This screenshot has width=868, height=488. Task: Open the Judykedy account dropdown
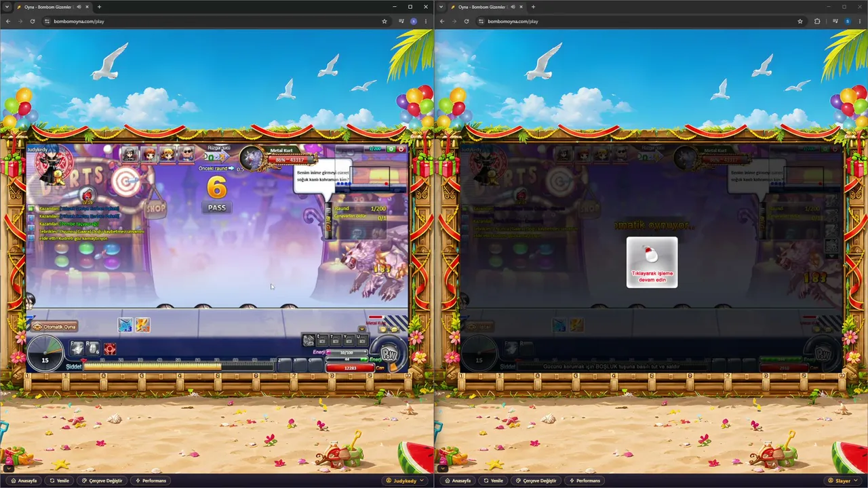pos(406,481)
